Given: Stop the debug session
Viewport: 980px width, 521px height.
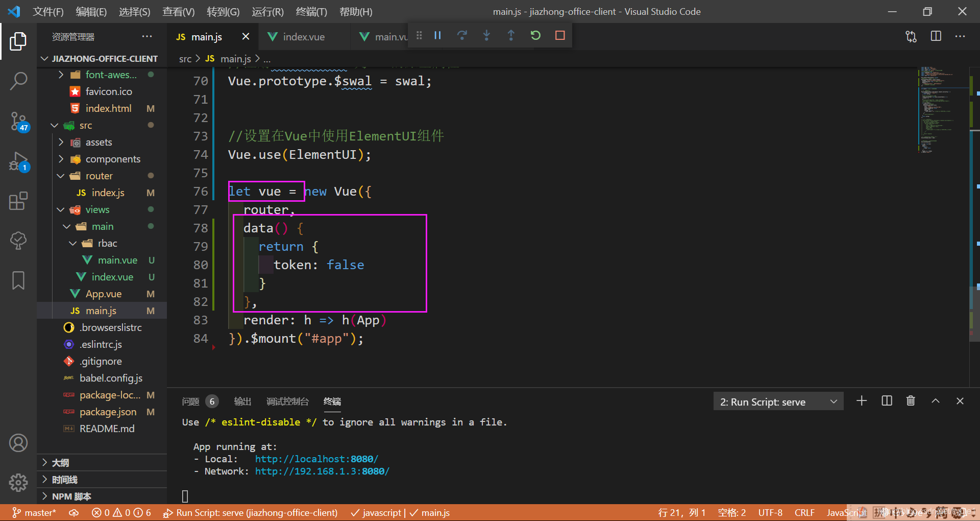Looking at the screenshot, I should click(560, 35).
